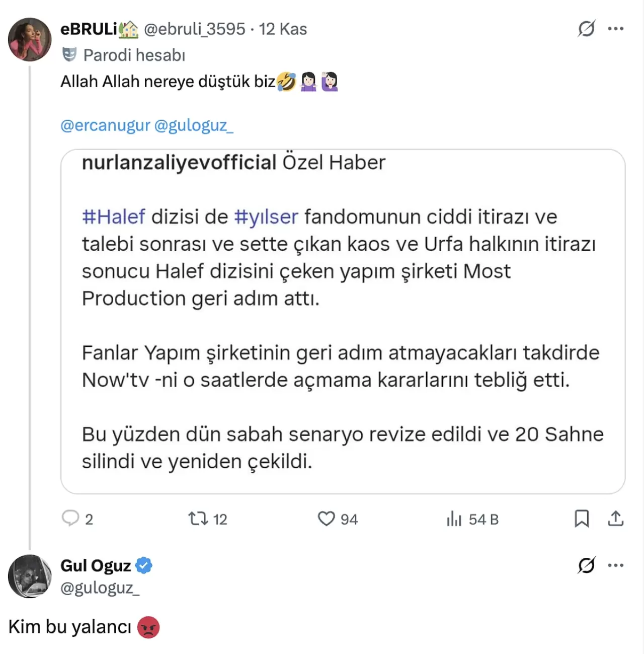The width and height of the screenshot is (644, 654).
Task: Open eBRULi's profile picture
Action: click(x=30, y=39)
